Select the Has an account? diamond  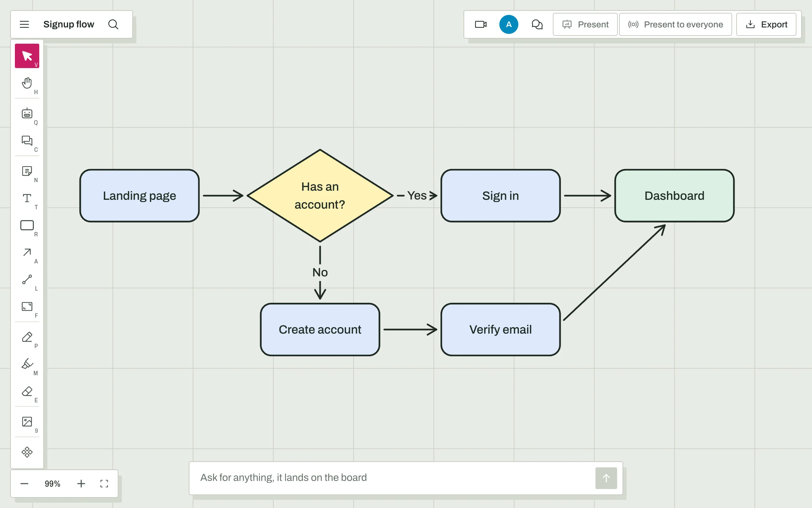[320, 196]
